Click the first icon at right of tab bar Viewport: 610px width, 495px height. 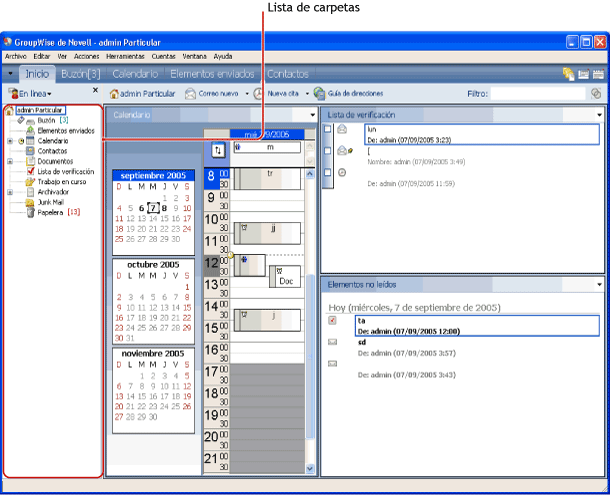pyautogui.click(x=568, y=74)
